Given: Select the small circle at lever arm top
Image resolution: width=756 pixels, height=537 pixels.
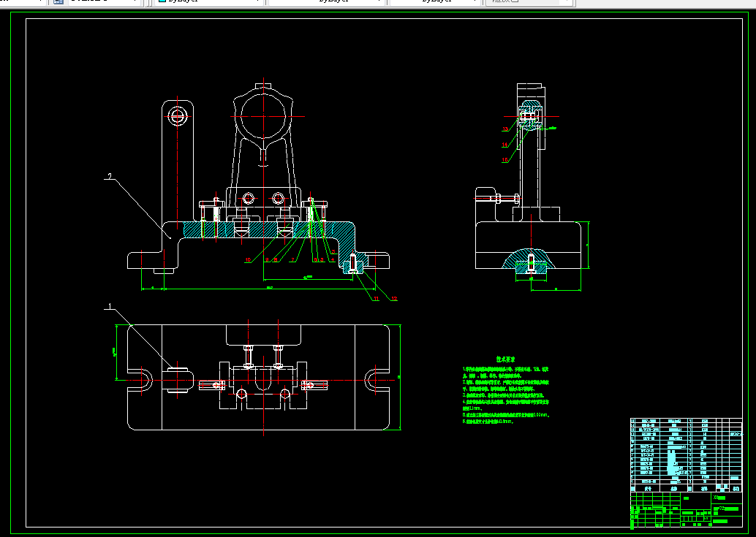Looking at the screenshot, I should (177, 115).
